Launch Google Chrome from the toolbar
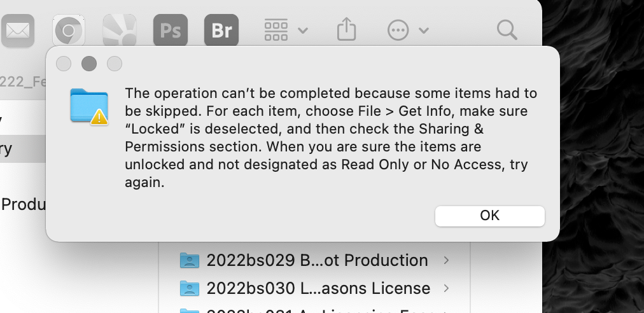Image resolution: width=644 pixels, height=313 pixels. (x=69, y=30)
